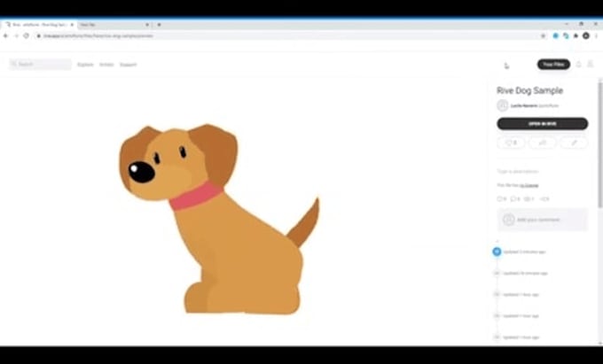Click the browser forward arrow
Image resolution: width=603 pixels, height=364 pixels.
point(16,35)
